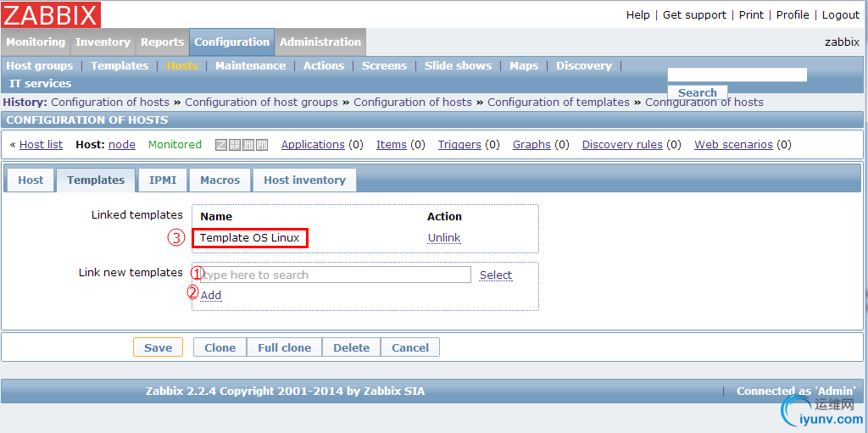This screenshot has height=433, width=868.
Task: Open the Inventory main menu
Action: point(103,42)
